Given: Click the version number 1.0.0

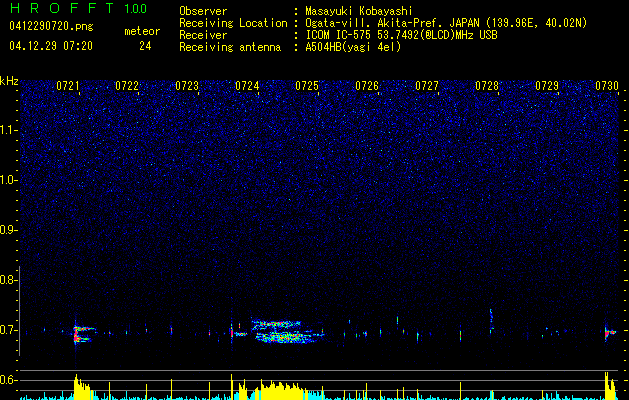Looking at the screenshot, I should pos(135,9).
